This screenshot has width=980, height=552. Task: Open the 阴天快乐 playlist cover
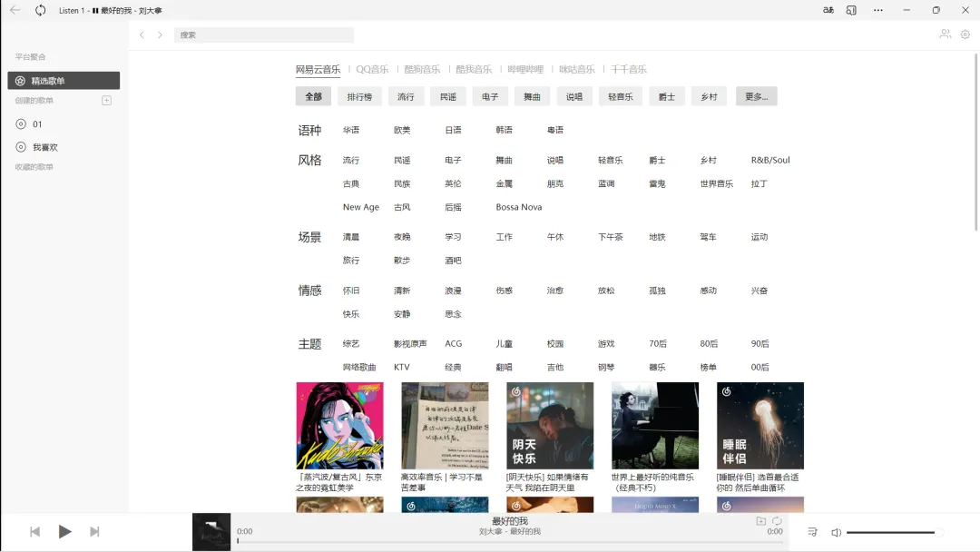550,426
